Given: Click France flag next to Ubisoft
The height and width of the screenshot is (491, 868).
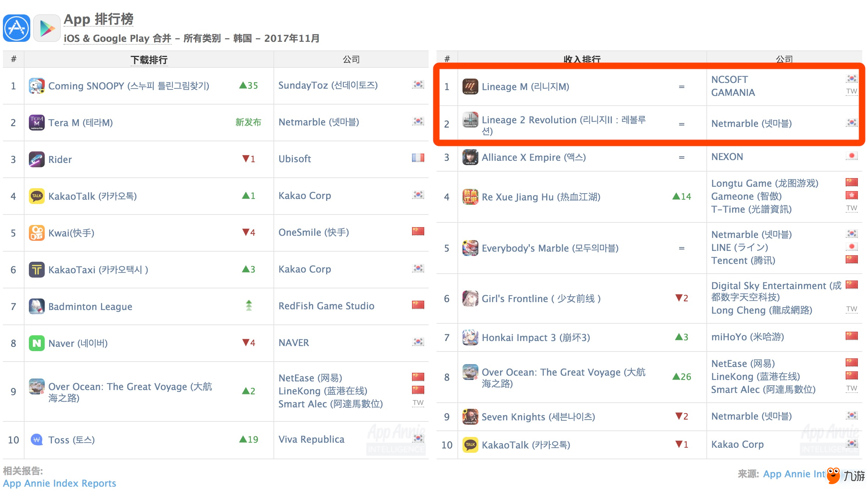Looking at the screenshot, I should pyautogui.click(x=418, y=158).
